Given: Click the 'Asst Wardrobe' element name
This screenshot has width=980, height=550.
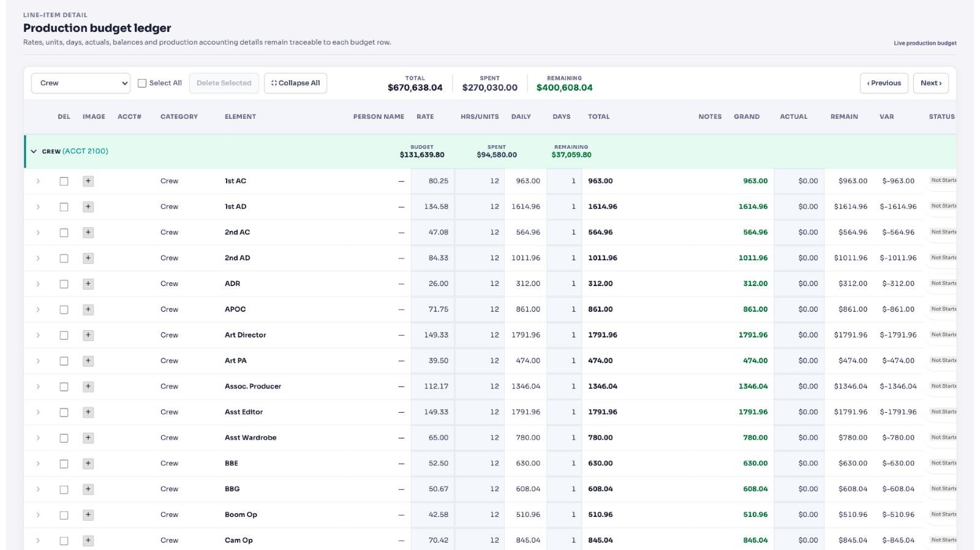Looking at the screenshot, I should [x=251, y=438].
